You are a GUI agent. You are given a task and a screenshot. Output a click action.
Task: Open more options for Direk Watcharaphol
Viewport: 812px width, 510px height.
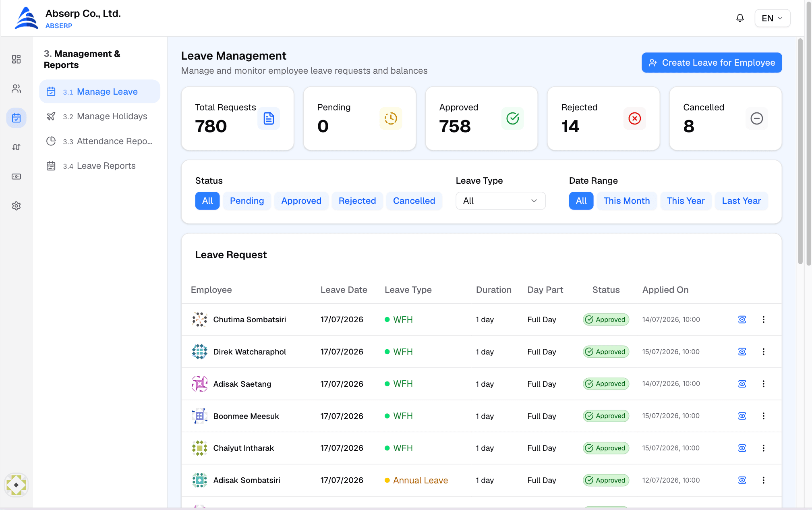click(763, 352)
